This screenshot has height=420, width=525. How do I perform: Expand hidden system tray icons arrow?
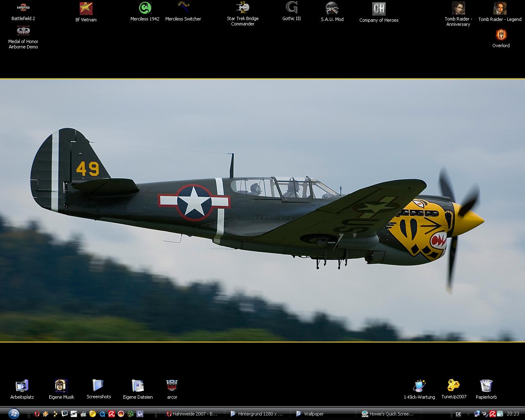point(468,414)
